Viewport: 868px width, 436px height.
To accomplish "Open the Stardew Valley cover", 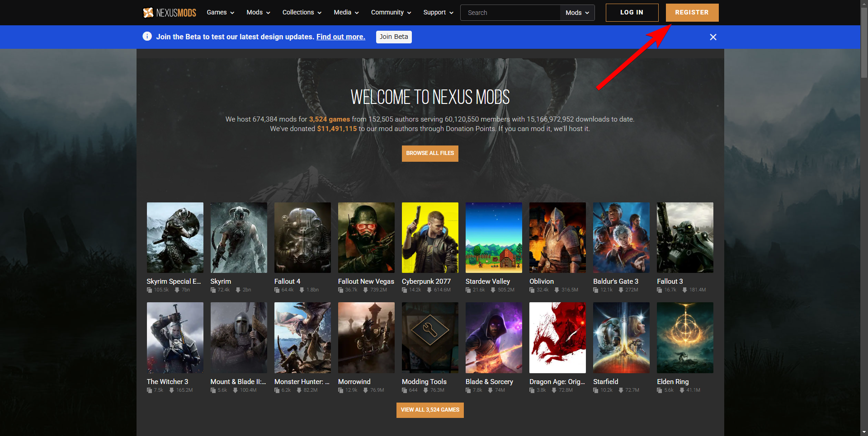I will (x=494, y=238).
